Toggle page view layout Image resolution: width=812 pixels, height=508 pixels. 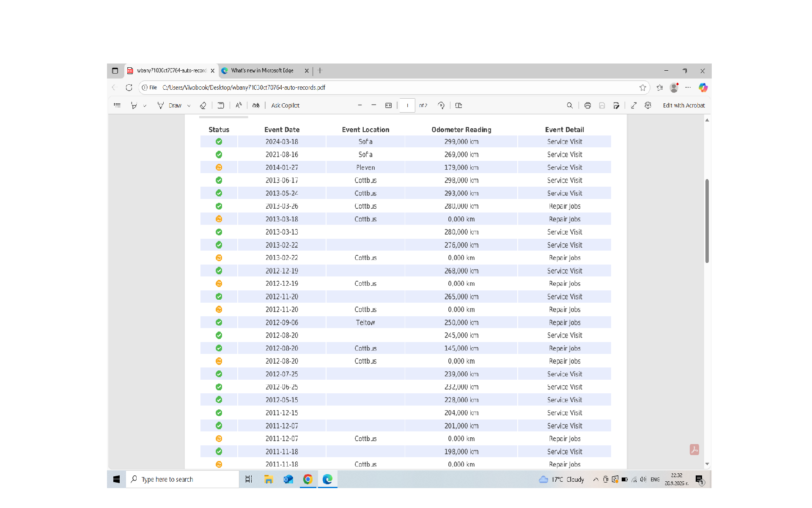[x=458, y=105]
